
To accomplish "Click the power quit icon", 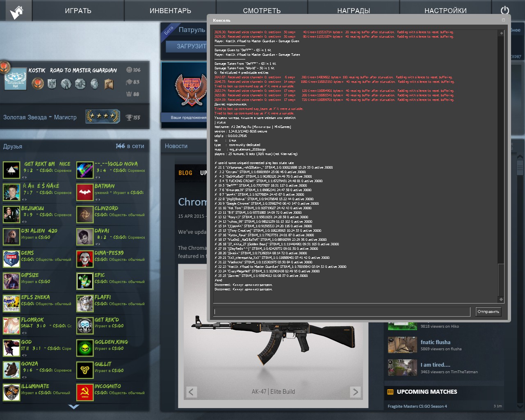I will tap(505, 11).
